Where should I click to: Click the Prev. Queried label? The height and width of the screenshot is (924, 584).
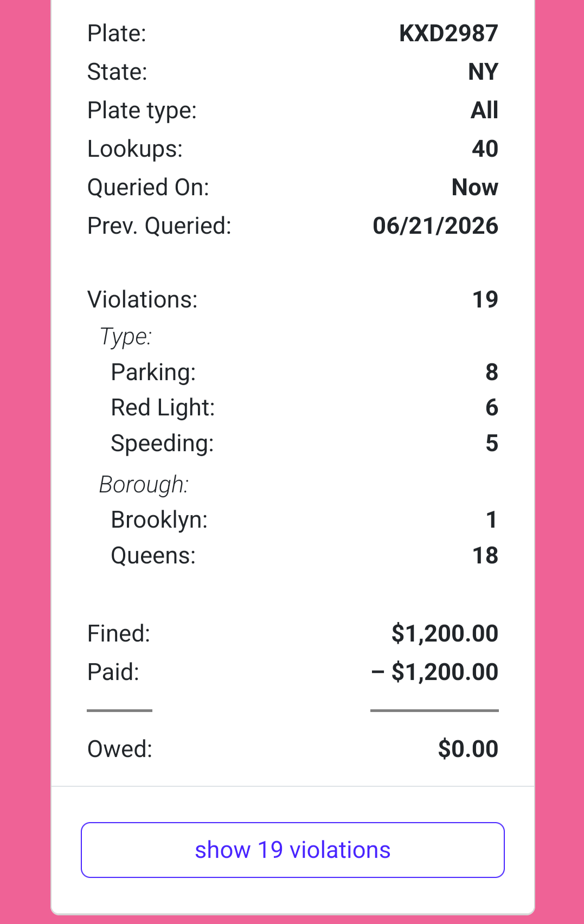(159, 226)
